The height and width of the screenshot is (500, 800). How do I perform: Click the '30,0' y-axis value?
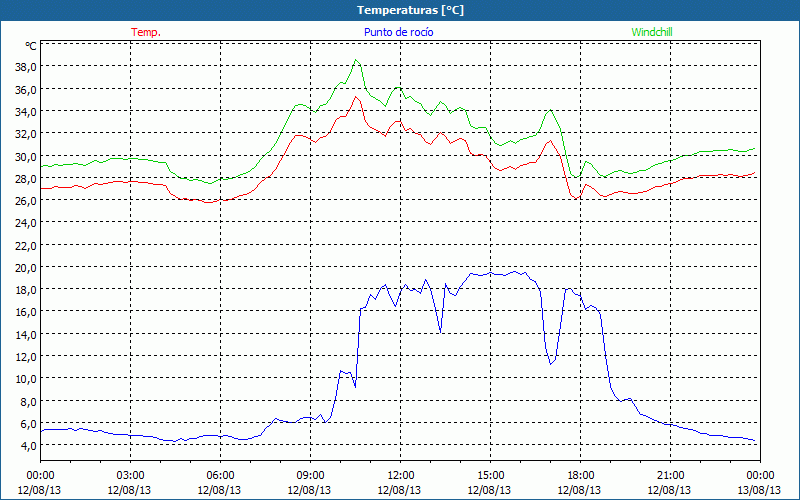tap(26, 156)
